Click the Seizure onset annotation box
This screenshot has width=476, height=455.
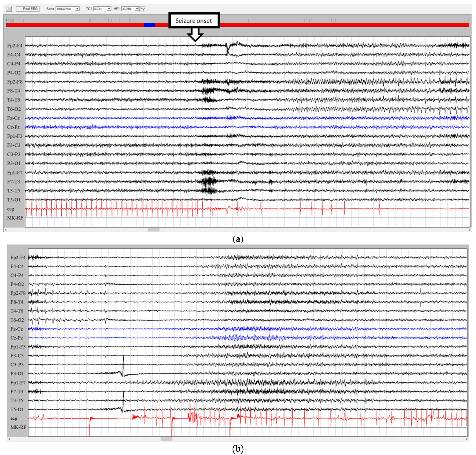(x=194, y=21)
